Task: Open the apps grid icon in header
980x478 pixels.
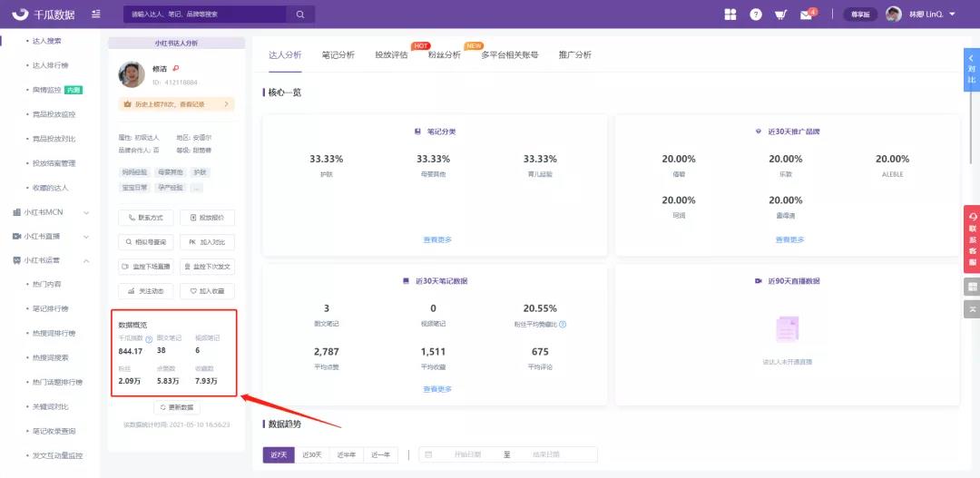Action: (x=730, y=15)
